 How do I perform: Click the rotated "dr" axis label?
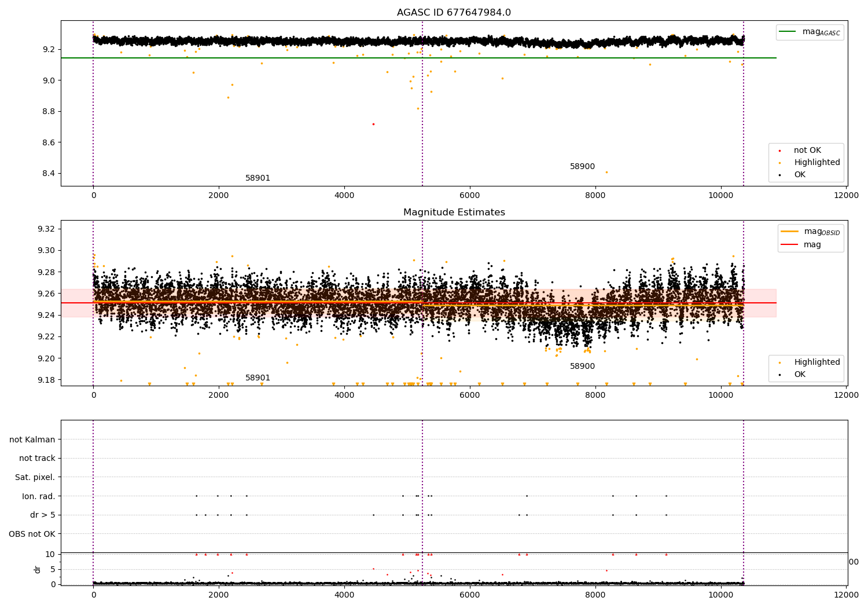38,569
